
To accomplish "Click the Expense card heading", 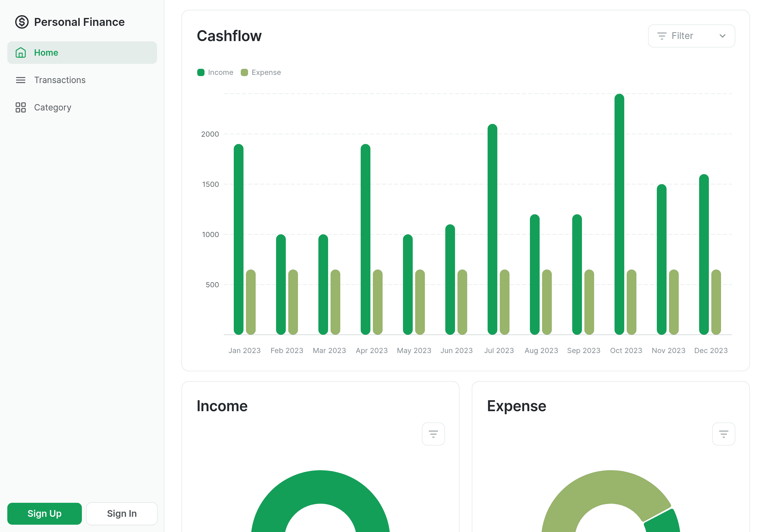I will tap(516, 406).
